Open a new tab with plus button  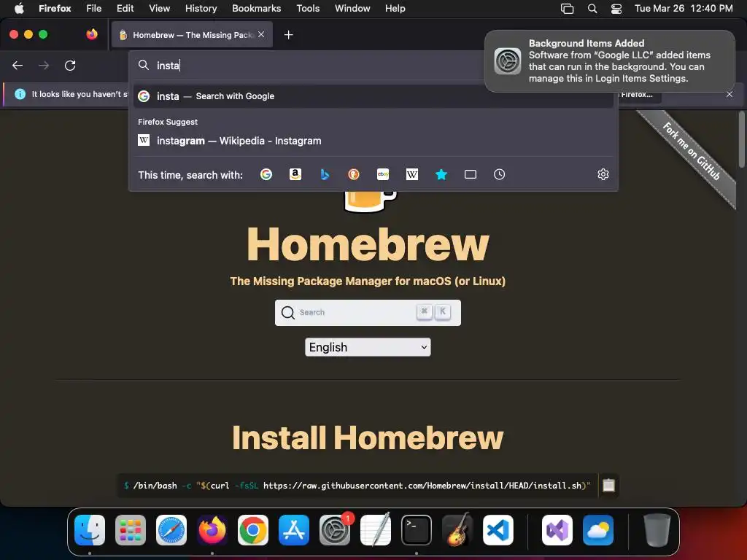(x=288, y=35)
